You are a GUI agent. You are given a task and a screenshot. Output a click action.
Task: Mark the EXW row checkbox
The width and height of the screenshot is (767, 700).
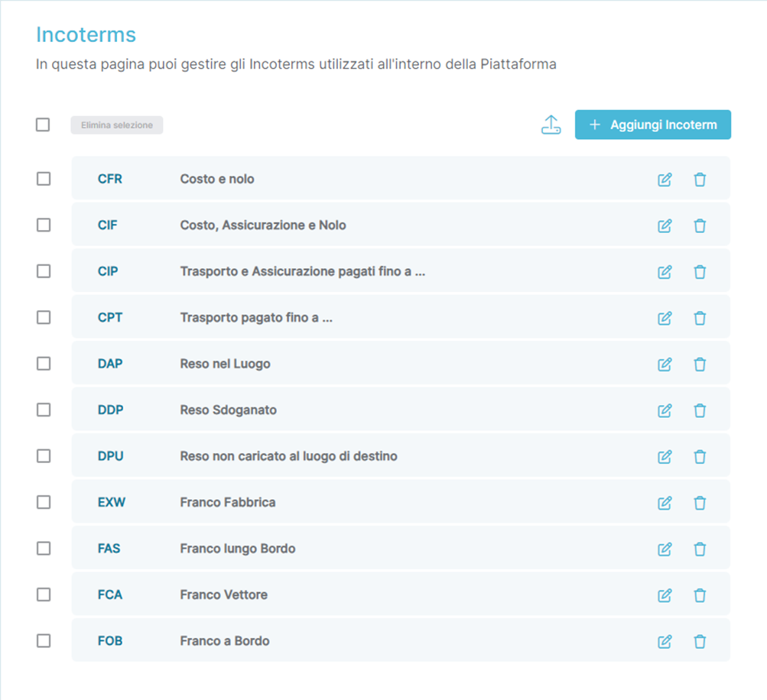44,502
